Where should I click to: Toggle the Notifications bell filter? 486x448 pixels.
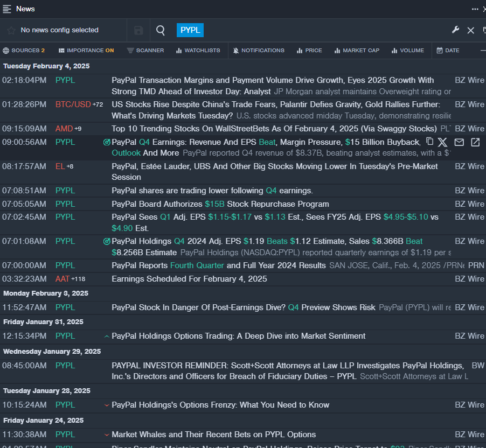click(259, 51)
